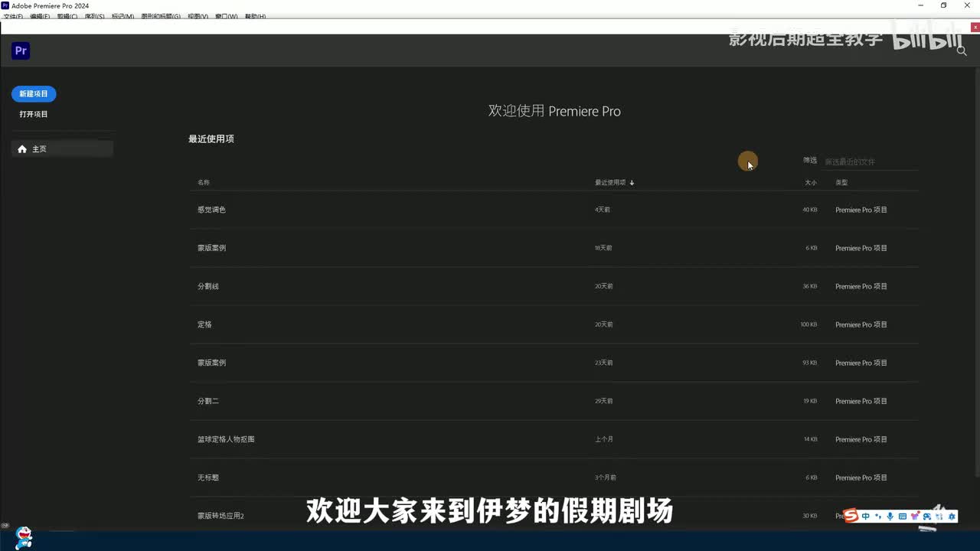Click the Doraemon icon at bottom left

23,537
